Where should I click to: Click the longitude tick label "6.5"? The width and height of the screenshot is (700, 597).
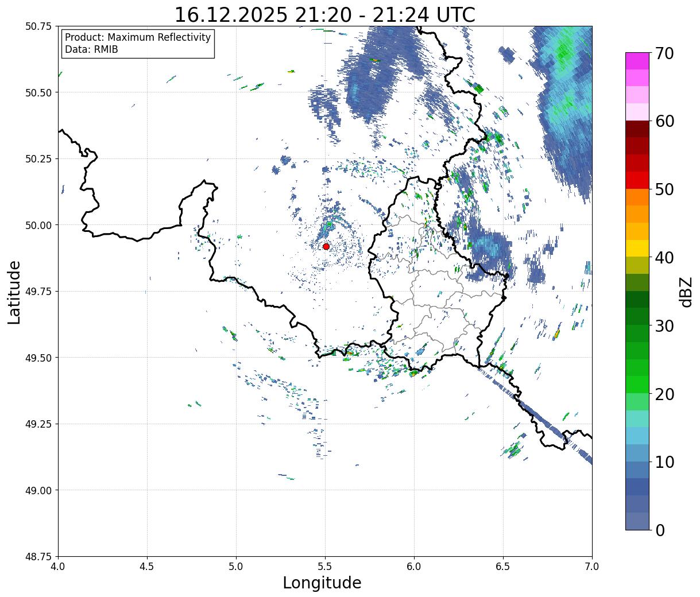coord(503,566)
